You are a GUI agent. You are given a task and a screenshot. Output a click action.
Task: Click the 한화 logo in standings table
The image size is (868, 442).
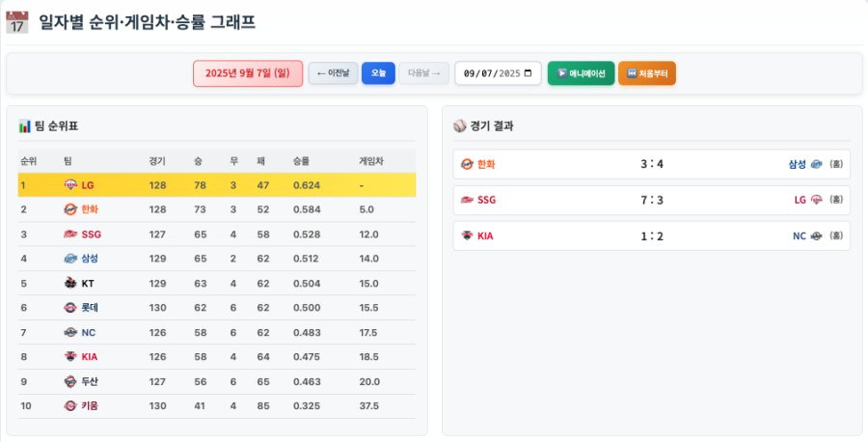[x=70, y=209]
